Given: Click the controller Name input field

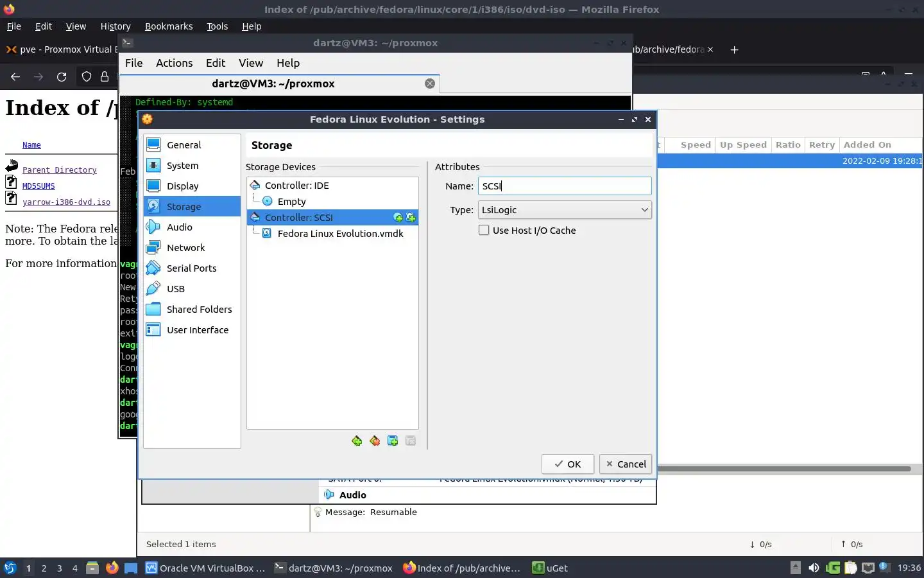Looking at the screenshot, I should 565,186.
